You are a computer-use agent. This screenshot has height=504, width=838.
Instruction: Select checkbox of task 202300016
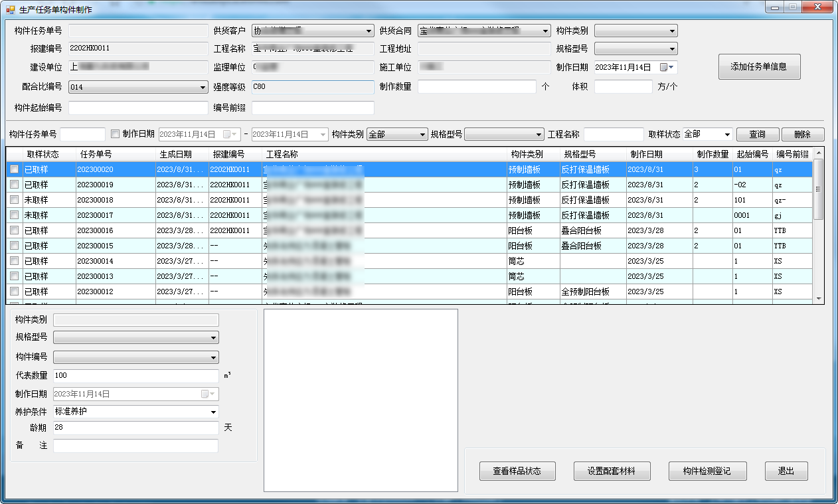(x=14, y=230)
